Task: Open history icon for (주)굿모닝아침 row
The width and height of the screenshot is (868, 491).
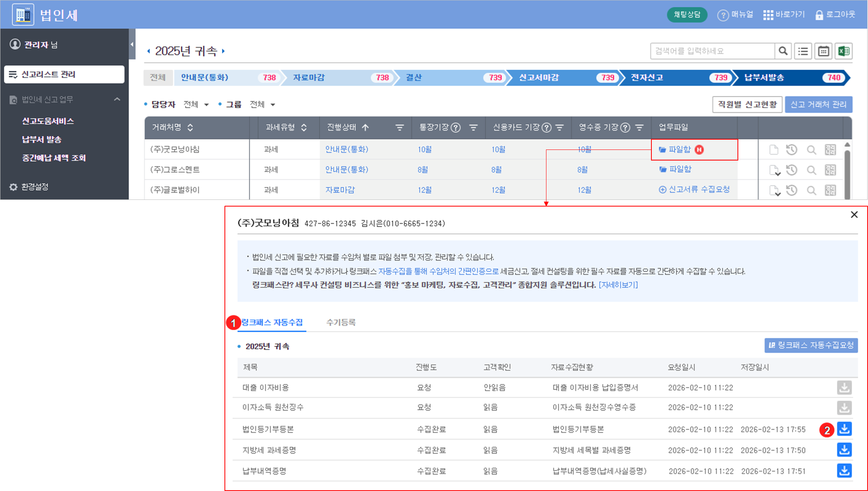Action: (792, 150)
